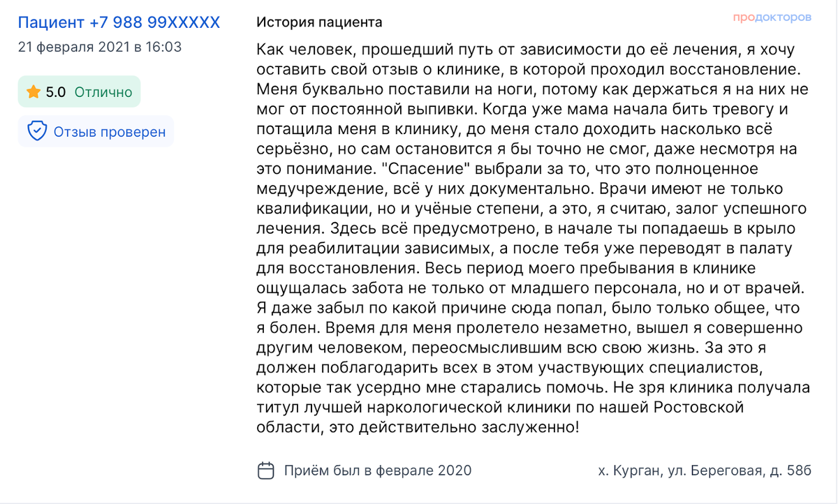Select the 'История пациента' heading
The height and width of the screenshot is (504, 838).
click(x=319, y=22)
